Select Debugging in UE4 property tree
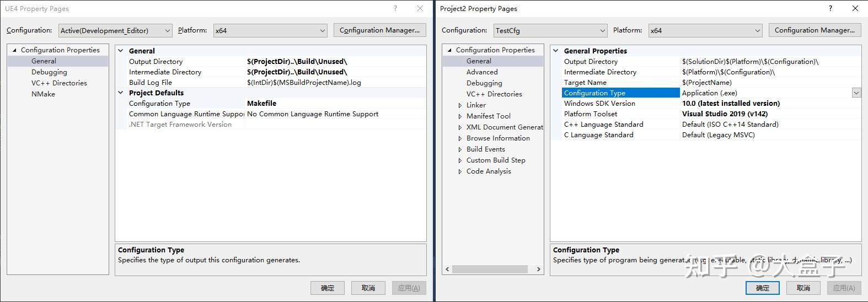 [x=49, y=72]
